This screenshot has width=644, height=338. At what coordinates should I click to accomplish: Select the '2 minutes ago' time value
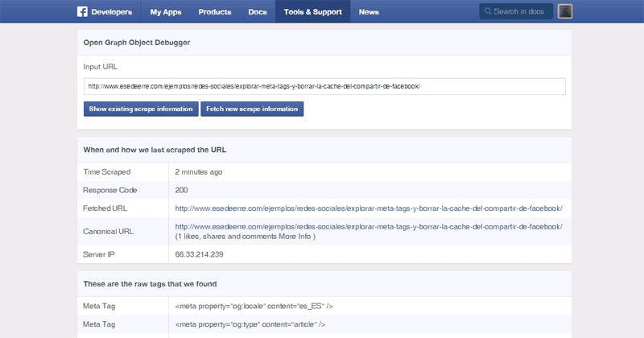click(x=198, y=172)
